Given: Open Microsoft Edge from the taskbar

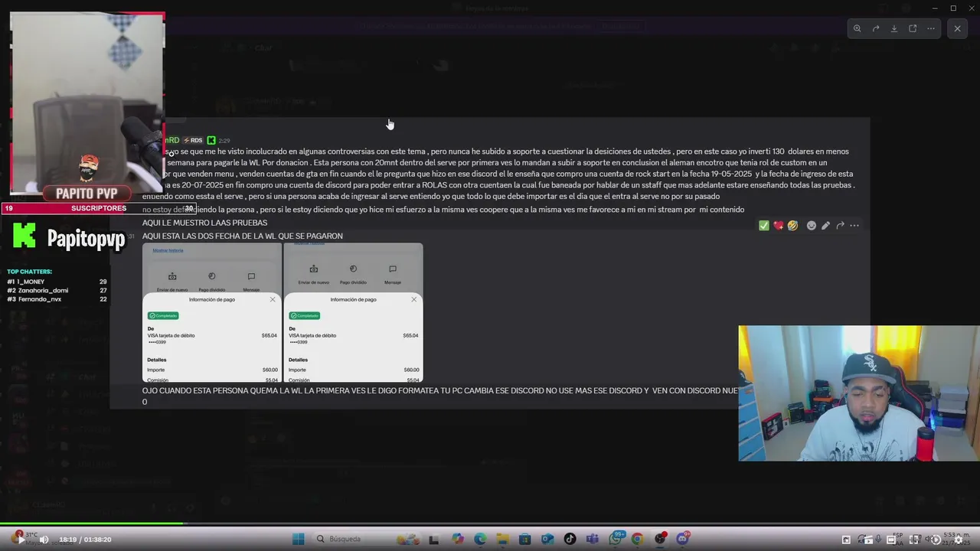Looking at the screenshot, I should (x=480, y=539).
